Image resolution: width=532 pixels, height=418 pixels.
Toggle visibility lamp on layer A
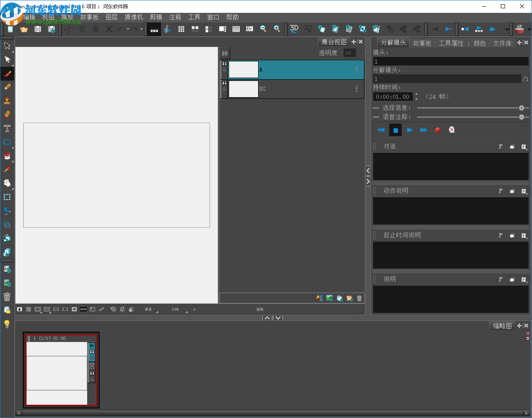(356, 69)
